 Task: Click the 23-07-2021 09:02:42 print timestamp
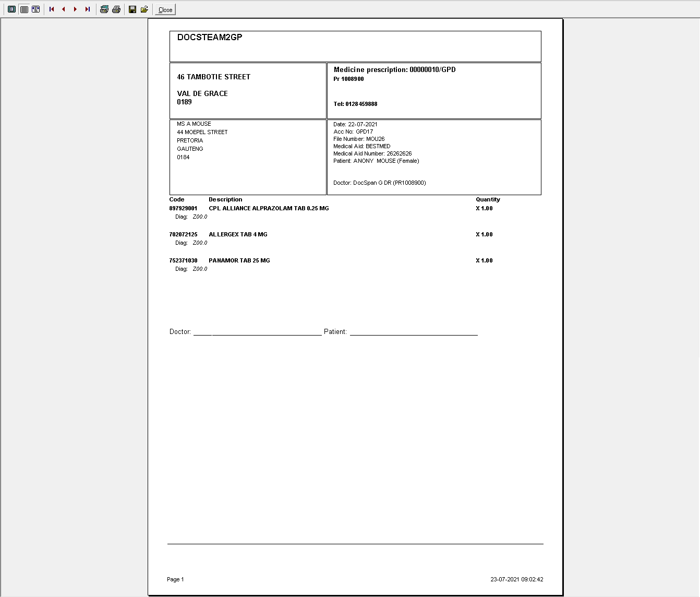[x=517, y=579]
